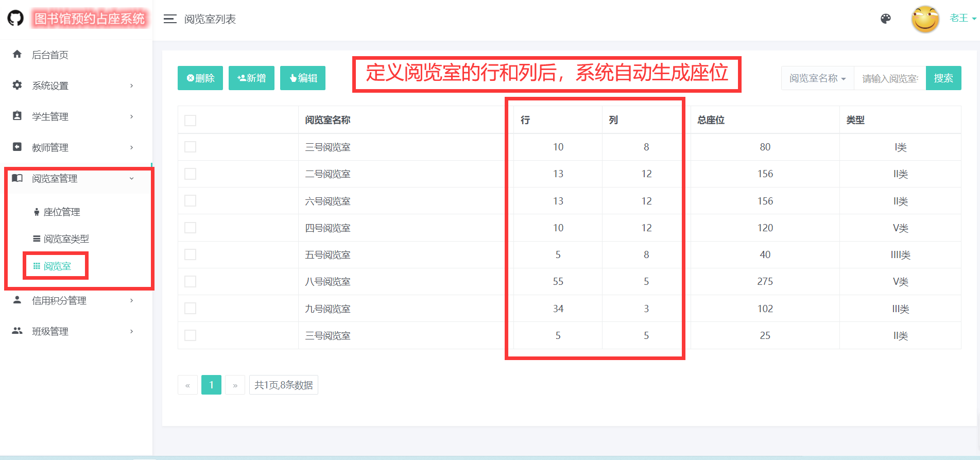Image resolution: width=980 pixels, height=460 pixels.
Task: Tick the 九号阅览室 checkbox
Action: point(191,309)
